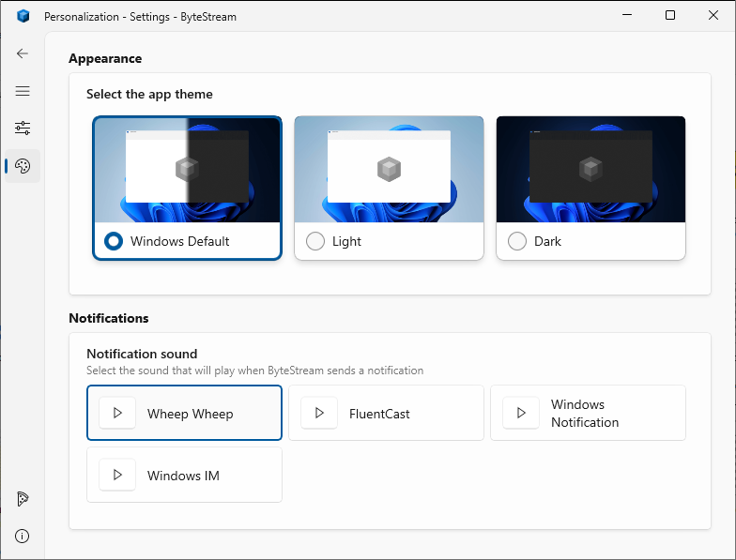The width and height of the screenshot is (736, 560).
Task: Select FluentCast as notification sound
Action: [387, 413]
